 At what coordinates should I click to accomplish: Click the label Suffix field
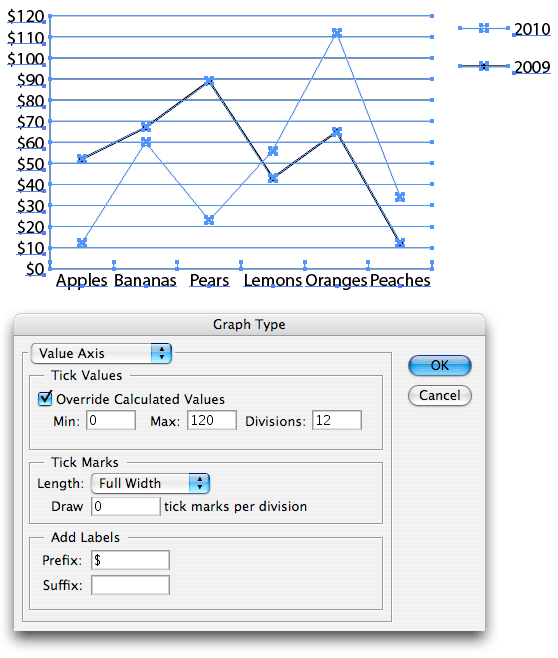pos(130,585)
